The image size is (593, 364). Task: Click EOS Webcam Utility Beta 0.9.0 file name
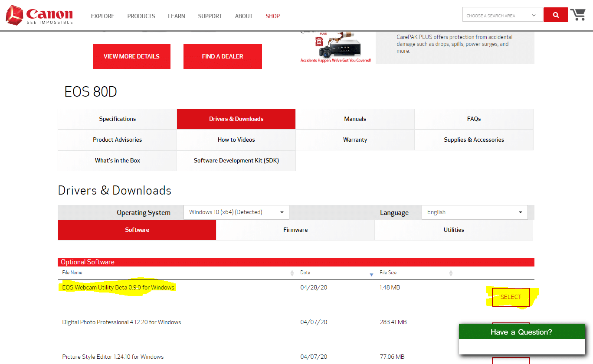[118, 287]
